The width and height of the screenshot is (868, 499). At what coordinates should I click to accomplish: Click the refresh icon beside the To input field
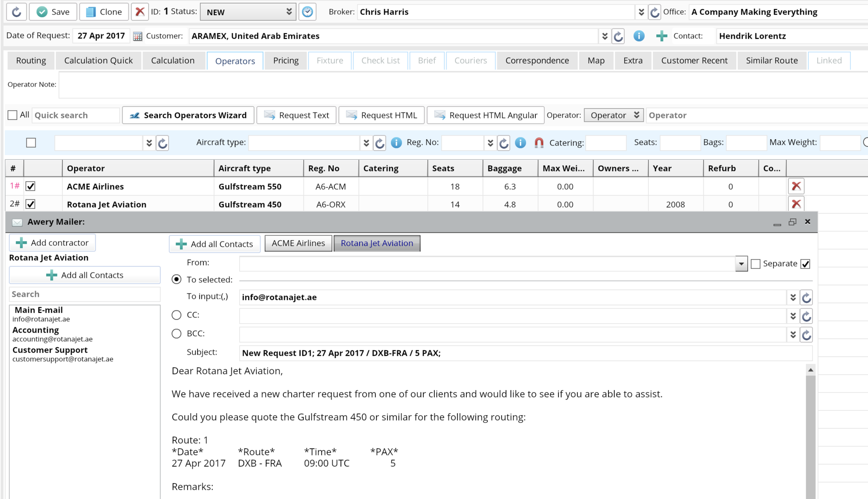(x=806, y=297)
